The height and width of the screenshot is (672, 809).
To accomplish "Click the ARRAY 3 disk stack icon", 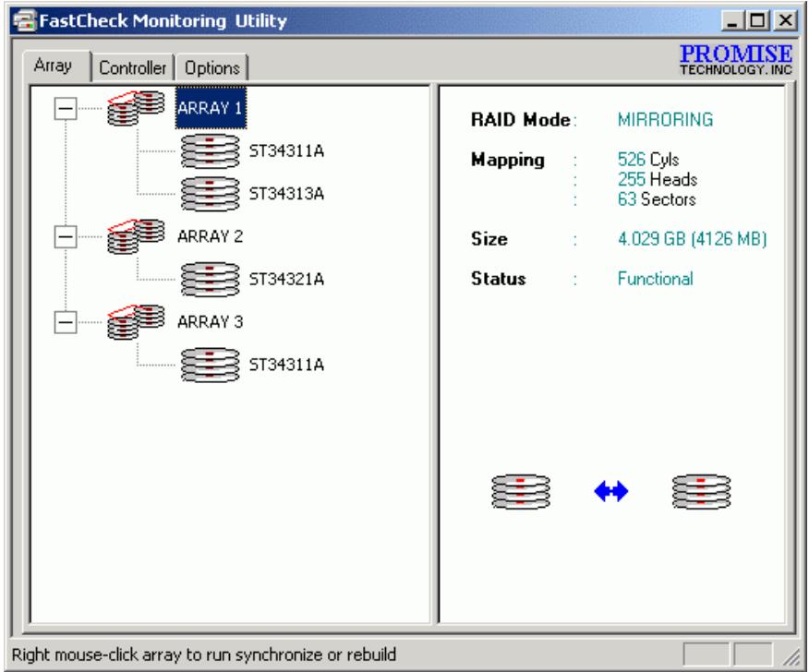I will tap(136, 322).
